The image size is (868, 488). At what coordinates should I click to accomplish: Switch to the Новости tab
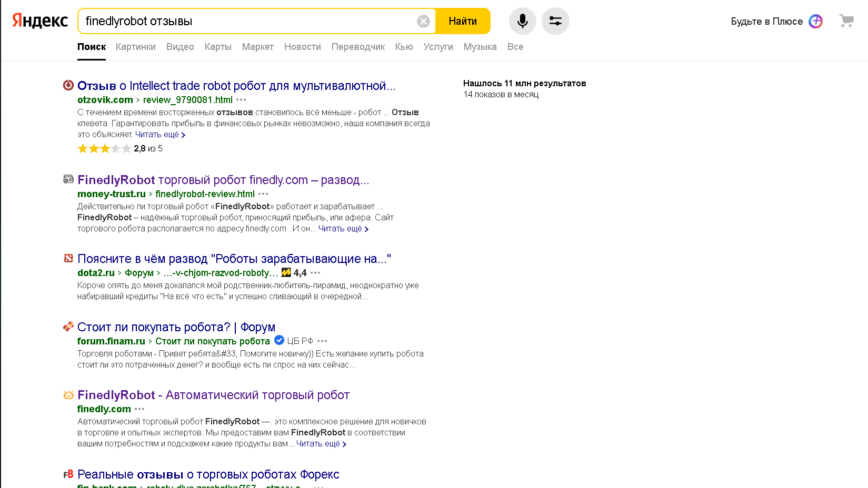click(303, 47)
